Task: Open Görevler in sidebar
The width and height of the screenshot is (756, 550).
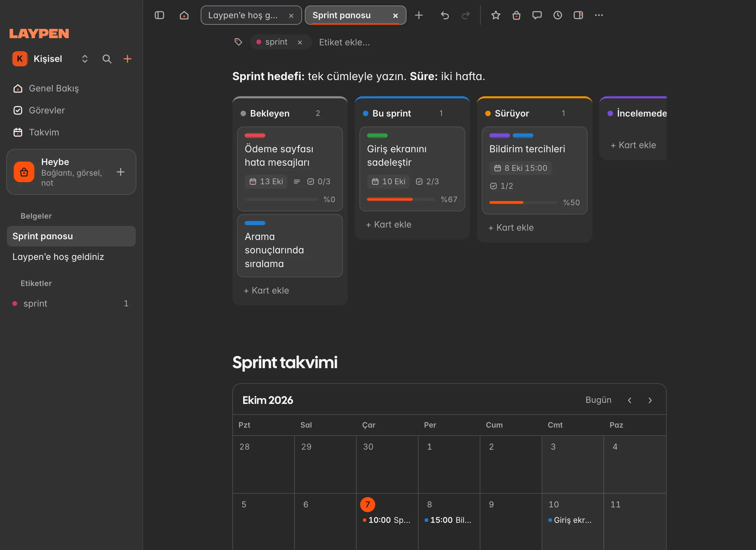Action: [71, 110]
